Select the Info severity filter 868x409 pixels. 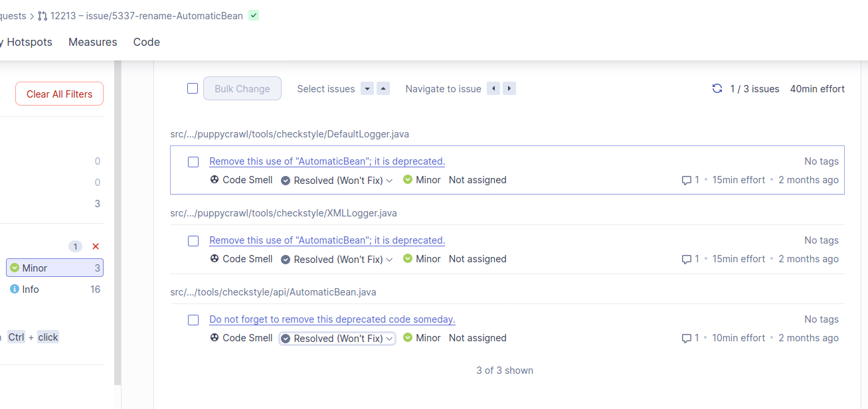point(54,289)
